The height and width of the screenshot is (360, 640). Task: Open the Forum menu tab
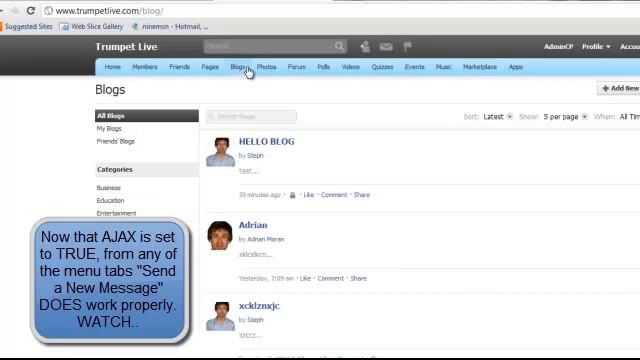pos(296,67)
